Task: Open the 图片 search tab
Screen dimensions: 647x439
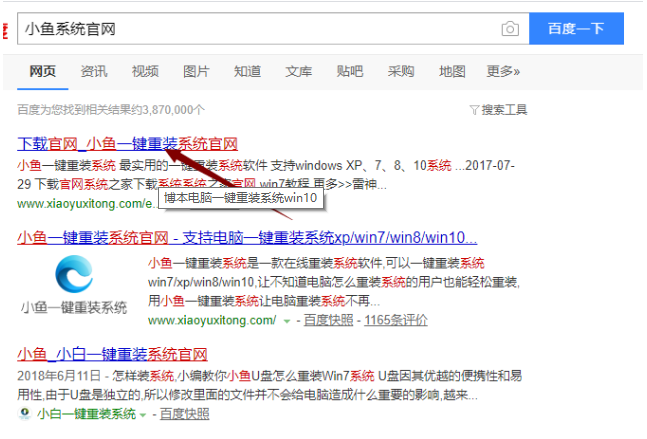Action: (196, 72)
